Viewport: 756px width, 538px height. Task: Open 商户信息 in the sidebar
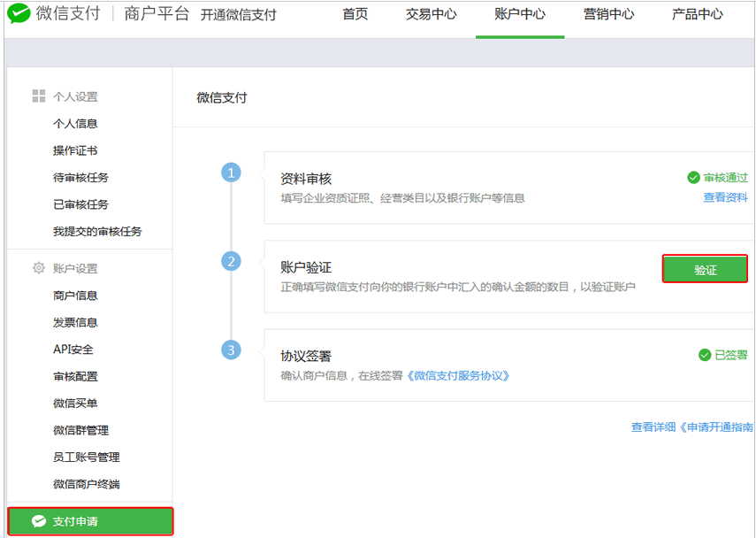tap(75, 296)
